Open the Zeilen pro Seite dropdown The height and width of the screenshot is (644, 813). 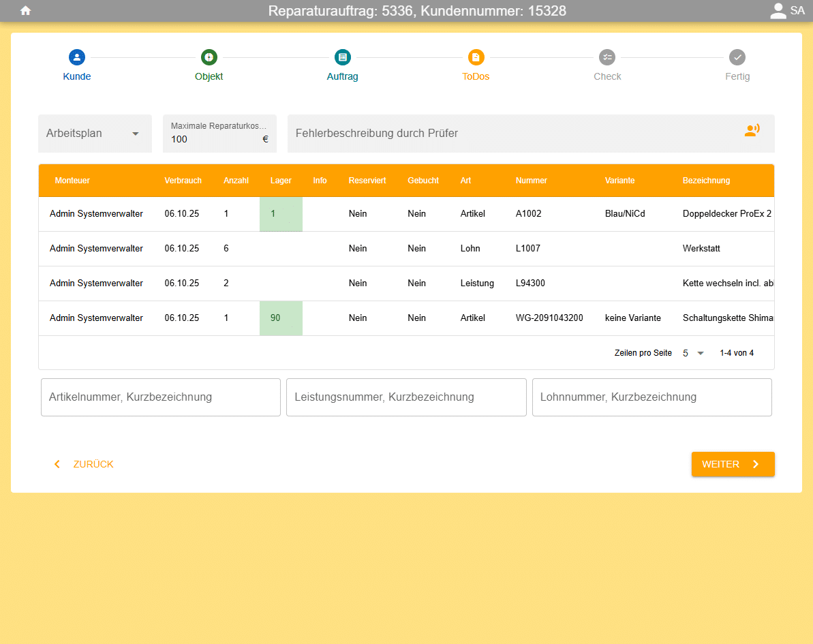coord(694,353)
